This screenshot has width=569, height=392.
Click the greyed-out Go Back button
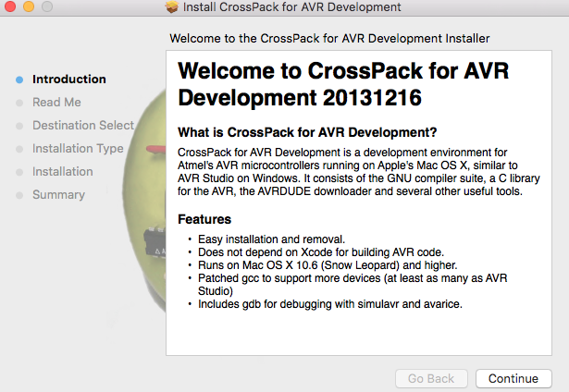pos(431,378)
